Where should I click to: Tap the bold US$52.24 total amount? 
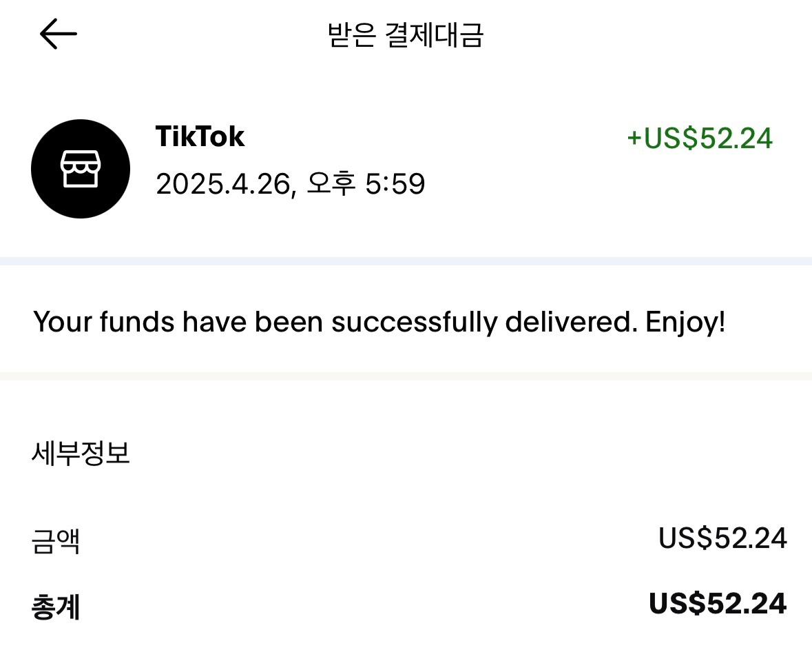click(x=718, y=604)
